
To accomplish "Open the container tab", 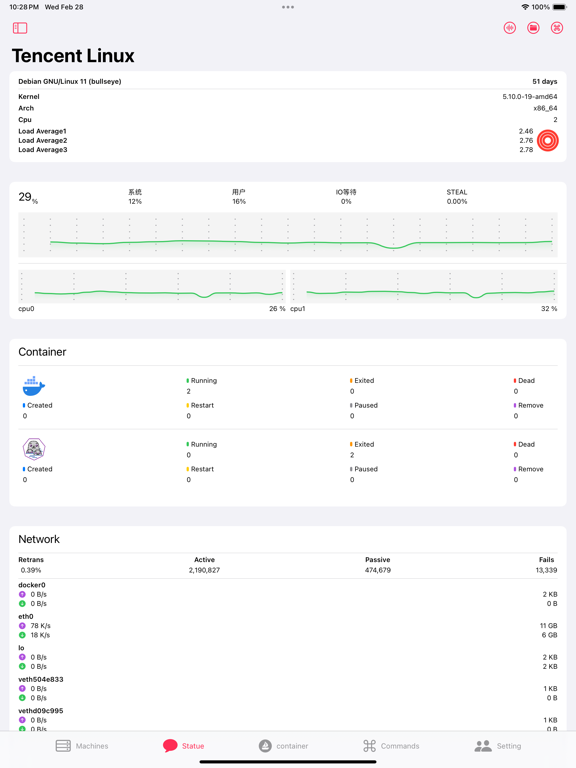I will click(284, 746).
